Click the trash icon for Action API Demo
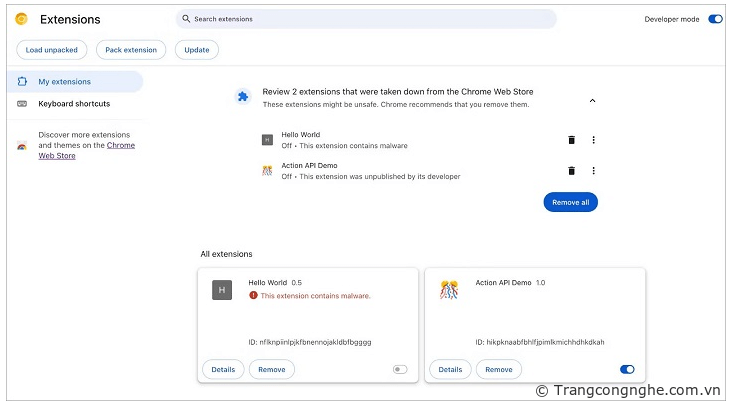The width and height of the screenshot is (731, 408). point(571,171)
